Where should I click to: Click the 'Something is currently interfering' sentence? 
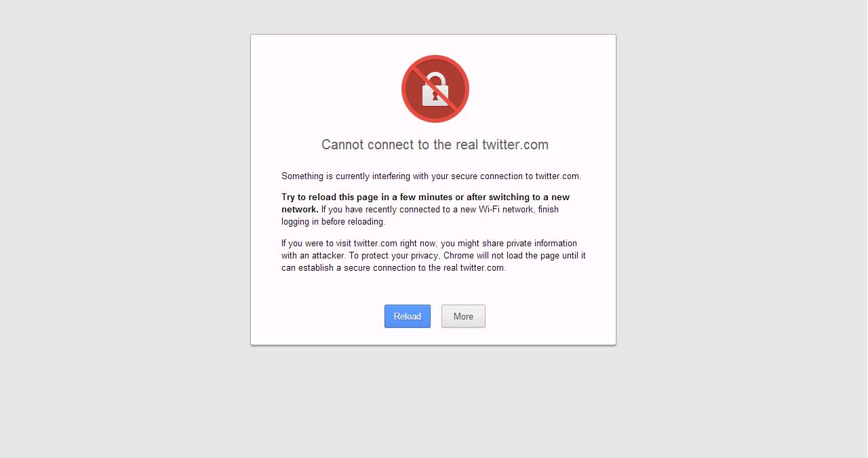(431, 176)
